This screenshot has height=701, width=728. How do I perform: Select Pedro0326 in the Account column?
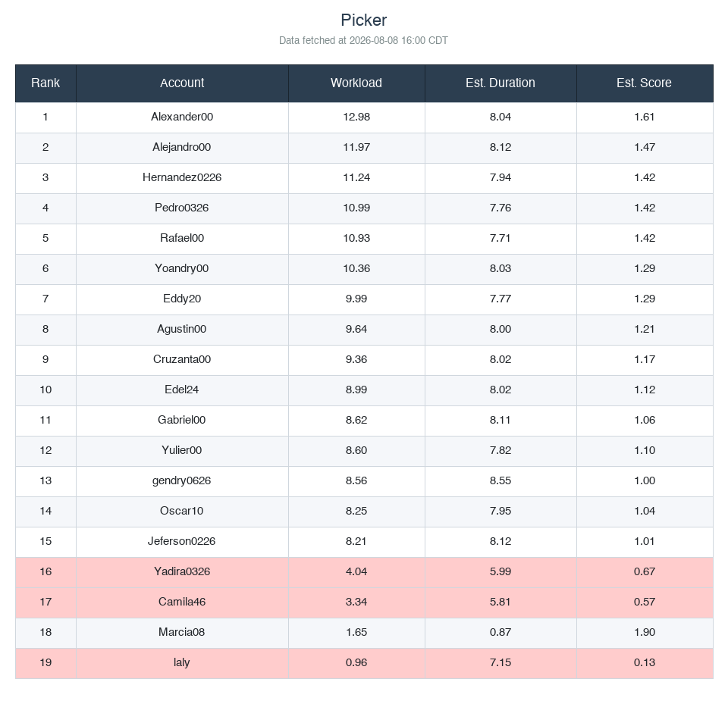tap(182, 208)
